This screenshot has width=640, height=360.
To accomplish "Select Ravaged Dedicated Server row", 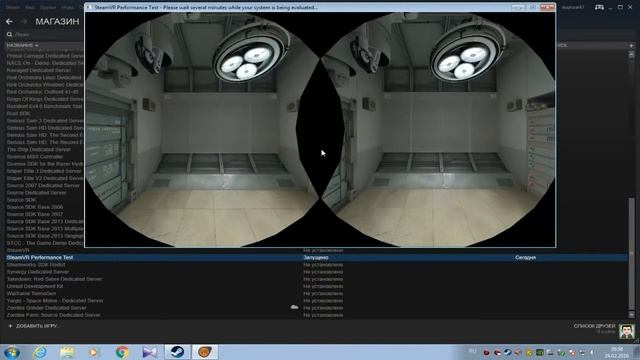I will (x=38, y=70).
